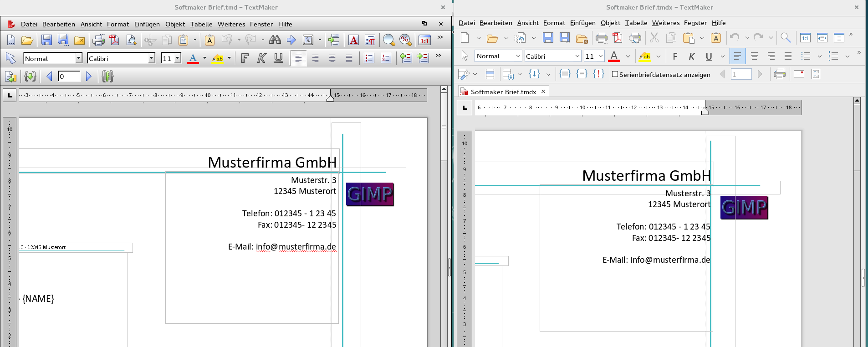Click the scissors cut icon in right window
Screen dimensions: 868x347
(654, 37)
